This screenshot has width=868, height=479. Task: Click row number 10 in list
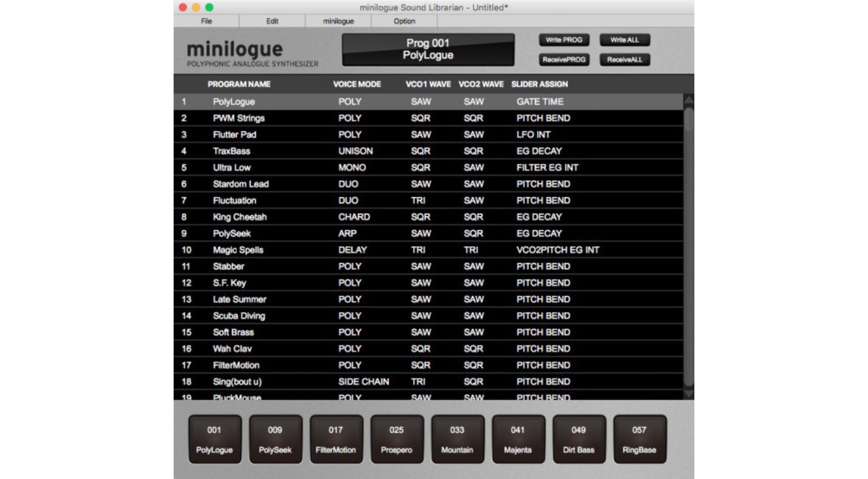click(x=187, y=250)
